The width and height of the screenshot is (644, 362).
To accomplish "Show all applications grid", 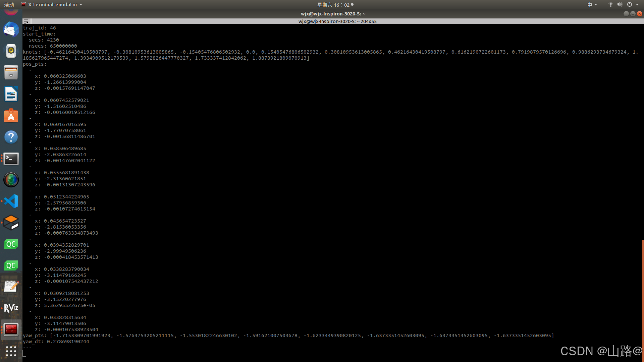I will 11,351.
